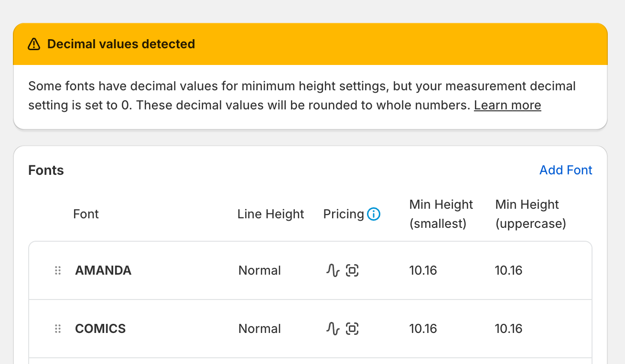Click the Line Height column header
This screenshot has width=625, height=364.
pyautogui.click(x=270, y=214)
